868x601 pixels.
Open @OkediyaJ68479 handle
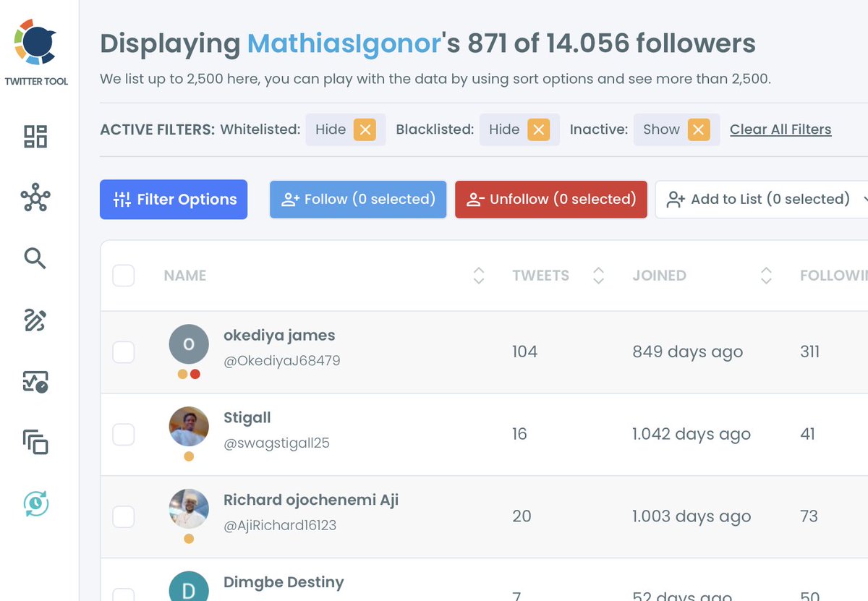point(282,360)
